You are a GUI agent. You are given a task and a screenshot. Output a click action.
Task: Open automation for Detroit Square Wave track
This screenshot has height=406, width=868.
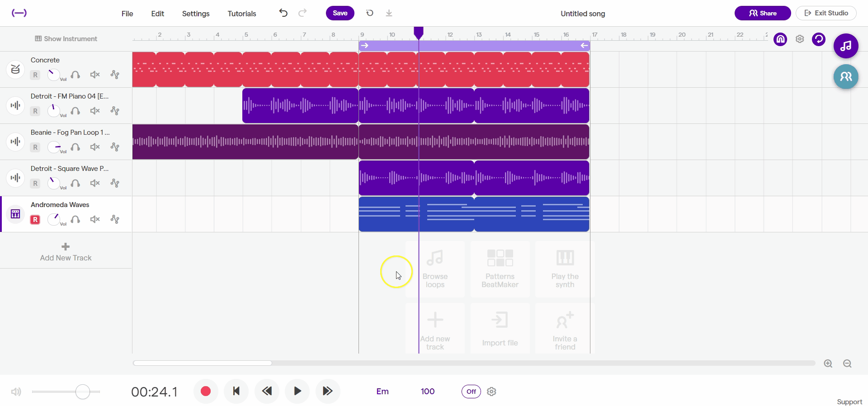pyautogui.click(x=115, y=183)
